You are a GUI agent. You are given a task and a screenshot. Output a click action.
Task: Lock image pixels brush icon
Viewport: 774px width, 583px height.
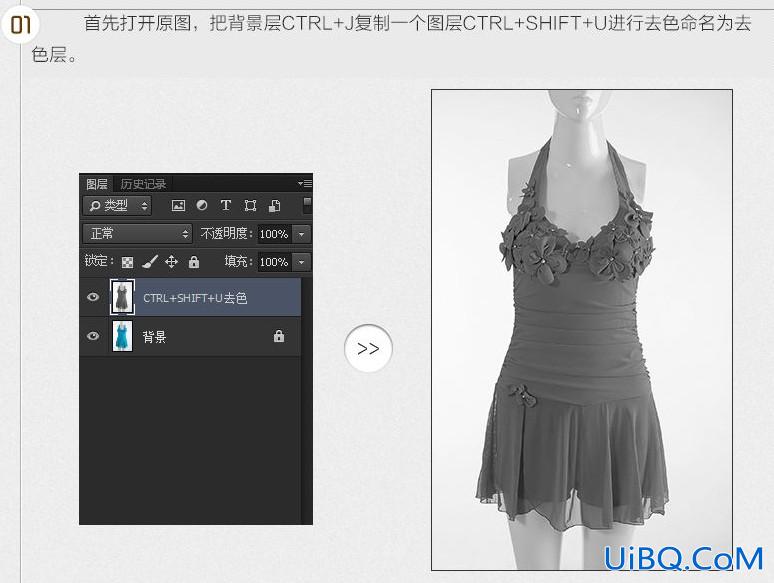click(150, 262)
